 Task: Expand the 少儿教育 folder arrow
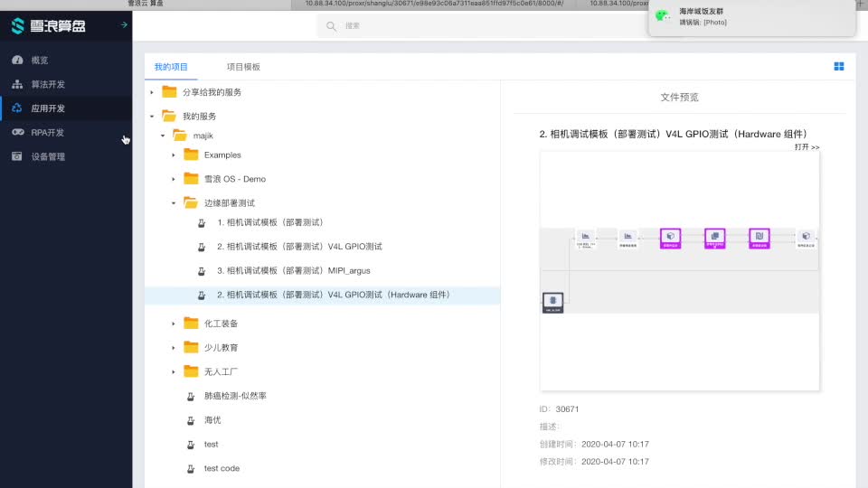(x=174, y=348)
